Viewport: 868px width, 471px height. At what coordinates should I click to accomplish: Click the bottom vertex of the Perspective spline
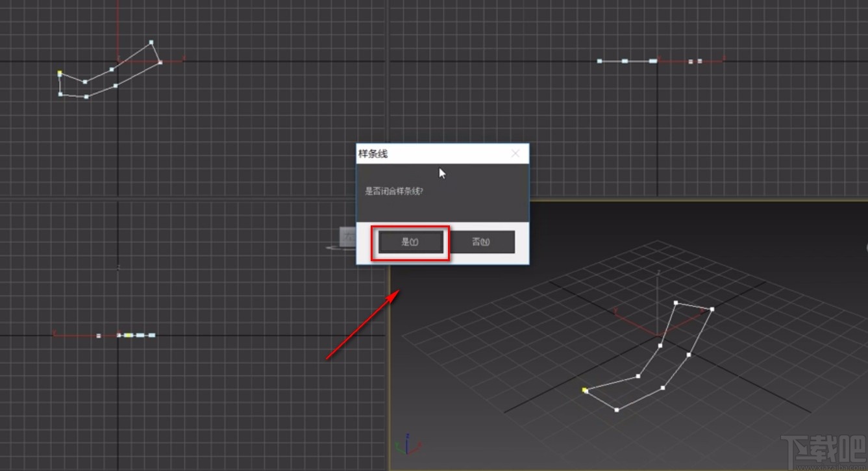tap(615, 409)
